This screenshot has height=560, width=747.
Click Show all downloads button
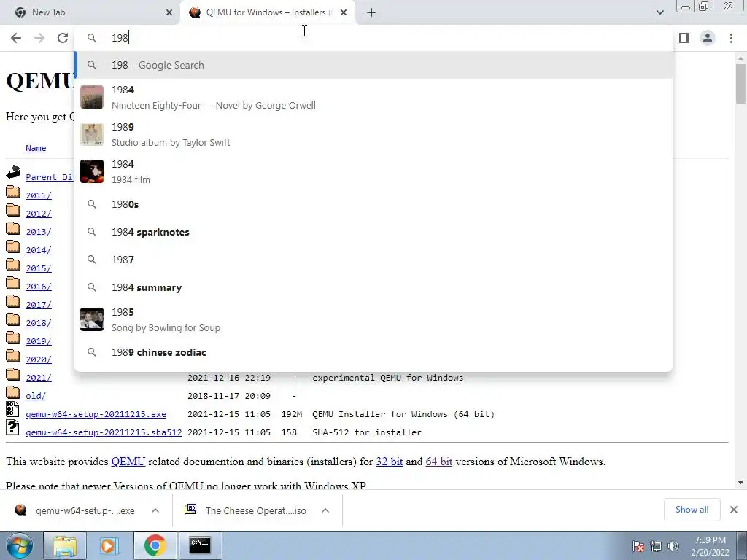[692, 510]
